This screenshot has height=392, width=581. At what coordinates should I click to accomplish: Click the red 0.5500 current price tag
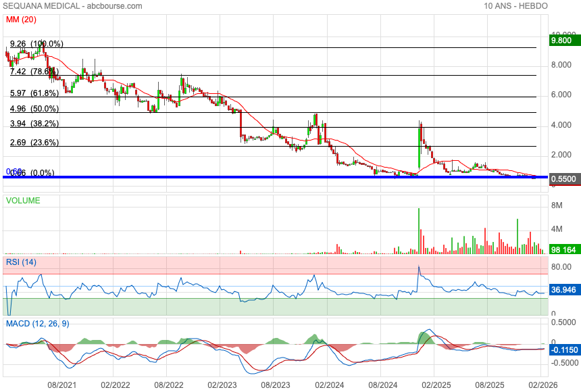pyautogui.click(x=563, y=179)
